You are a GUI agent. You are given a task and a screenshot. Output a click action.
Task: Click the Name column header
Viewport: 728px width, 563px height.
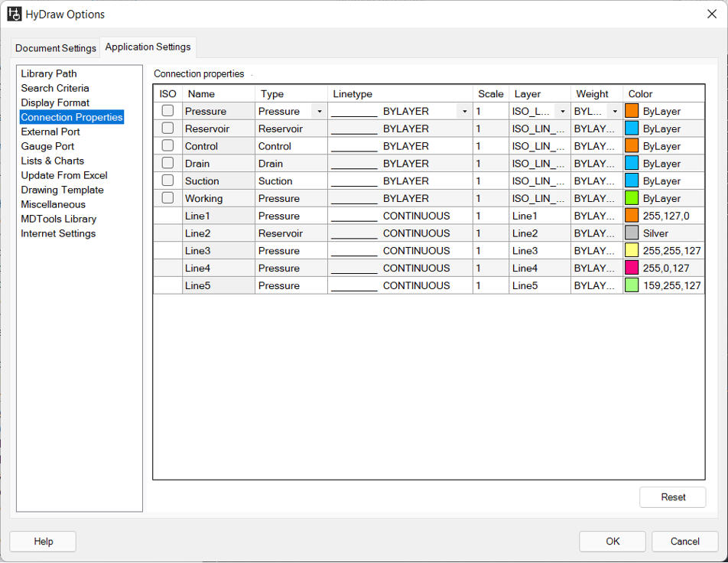coord(218,94)
